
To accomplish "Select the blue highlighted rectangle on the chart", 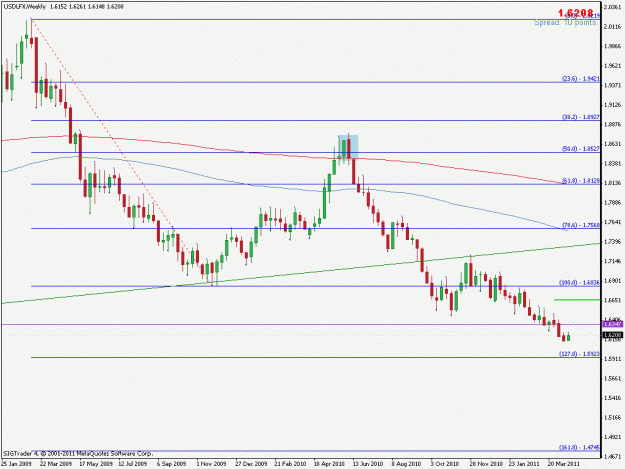I will point(348,147).
